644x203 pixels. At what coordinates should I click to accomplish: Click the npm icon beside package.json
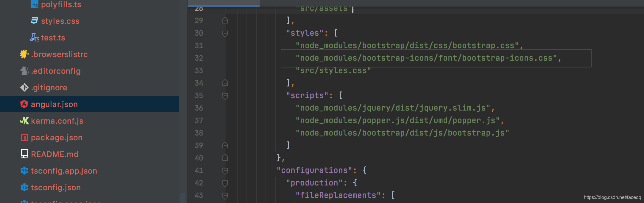[x=24, y=137]
